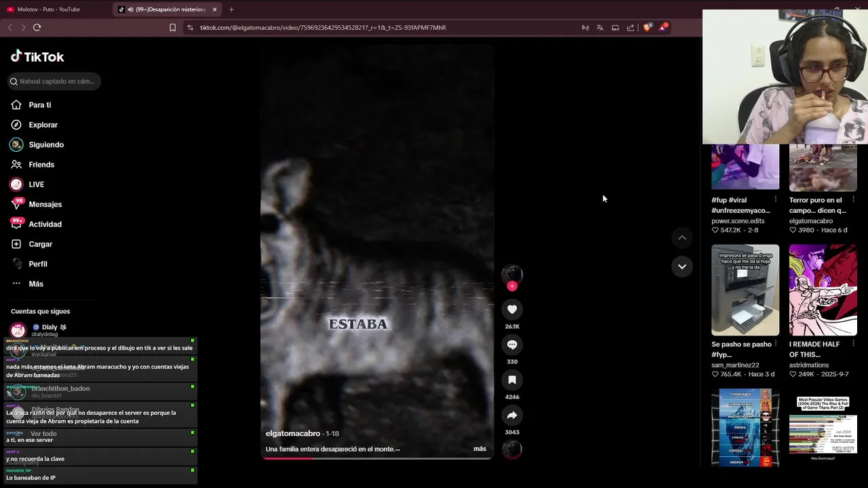
Task: Click the address bar URL
Action: [323, 28]
